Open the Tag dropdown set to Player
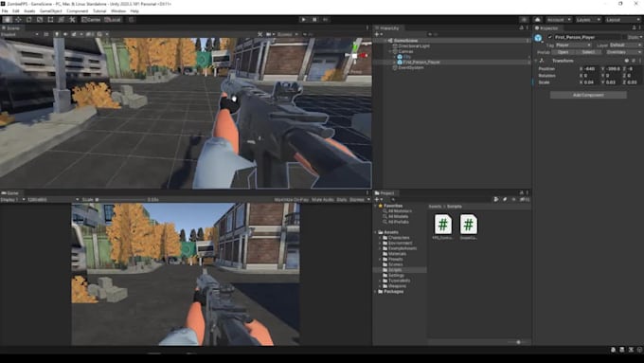The height and width of the screenshot is (363, 644). tap(573, 45)
